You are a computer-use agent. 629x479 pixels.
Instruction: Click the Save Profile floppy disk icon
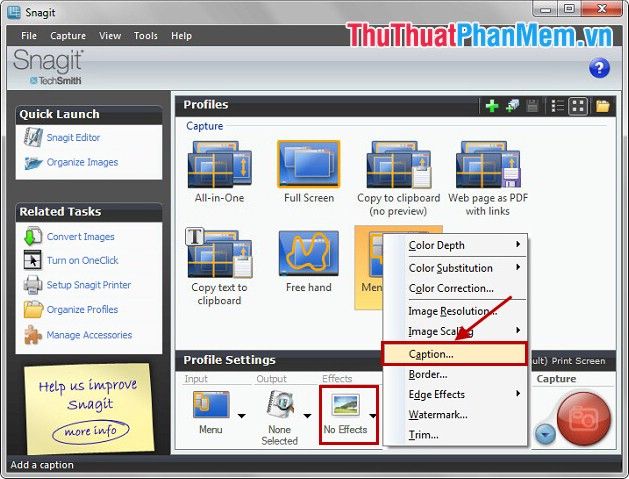pos(532,106)
